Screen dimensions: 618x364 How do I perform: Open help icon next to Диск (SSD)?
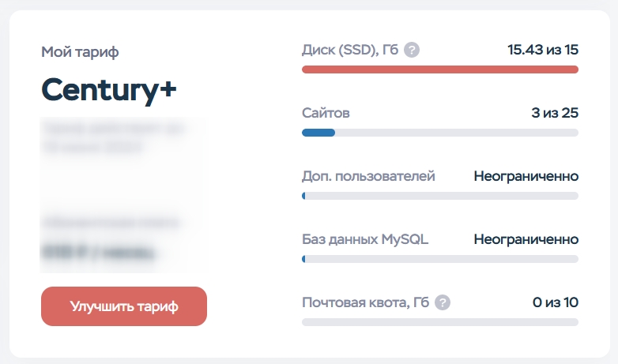[x=412, y=50]
